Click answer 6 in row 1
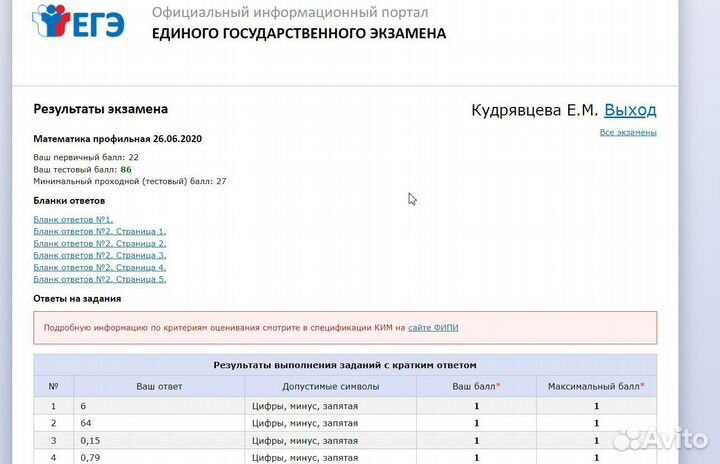Viewport: 720px width, 464px height. click(x=83, y=406)
